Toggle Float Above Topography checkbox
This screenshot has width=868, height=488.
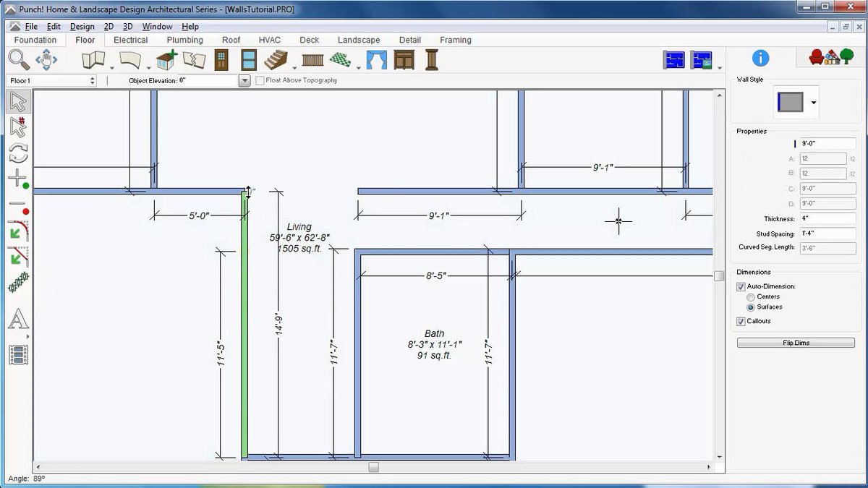tap(260, 80)
